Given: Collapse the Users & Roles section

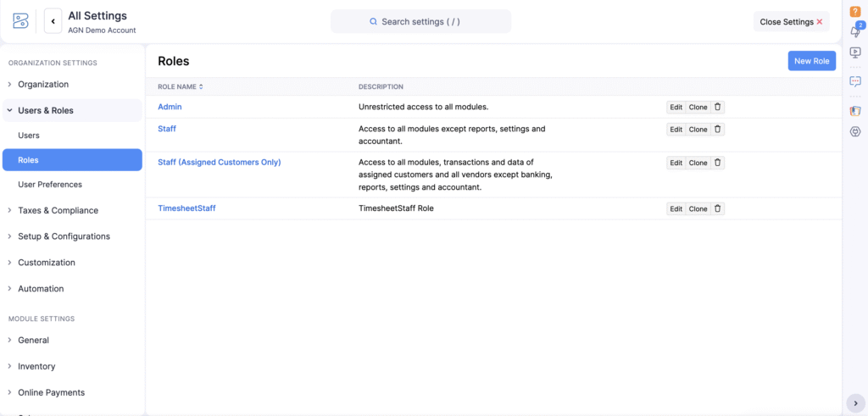Looking at the screenshot, I should click(x=73, y=111).
